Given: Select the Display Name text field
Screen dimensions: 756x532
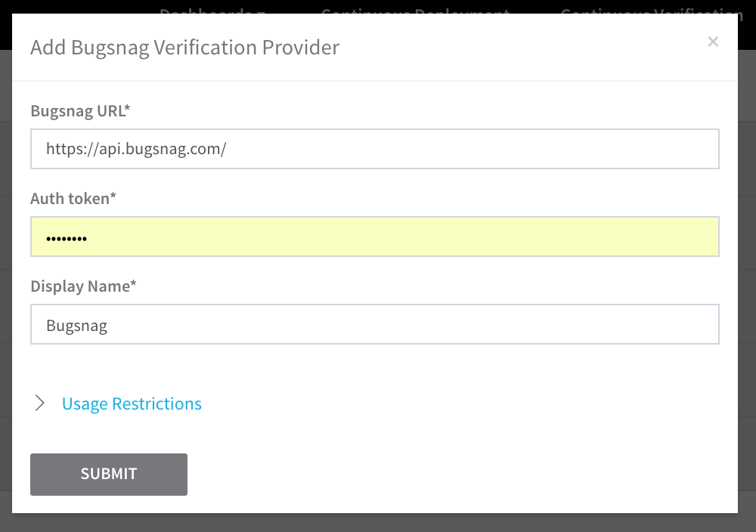Looking at the screenshot, I should [x=375, y=324].
